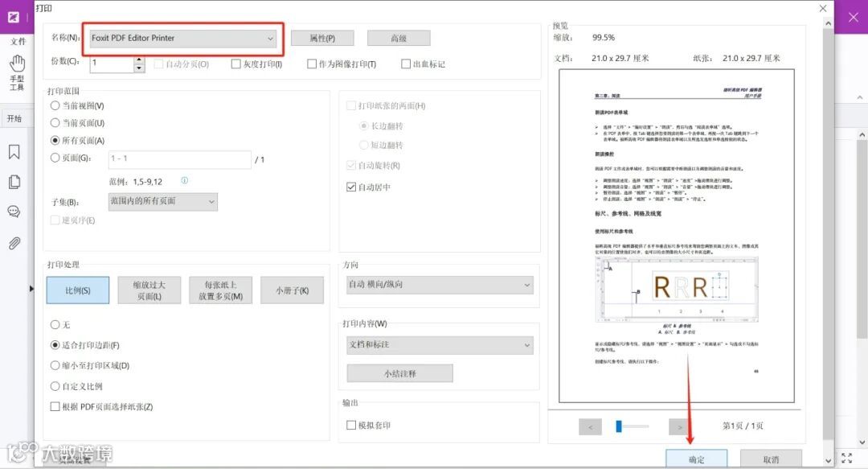Screen dimensions: 868x469
Task: Decrease copies with the down stepper
Action: (x=140, y=68)
